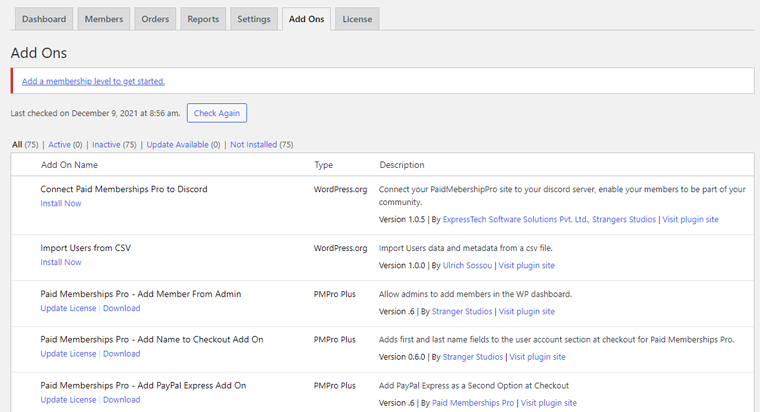Viewport: 760px width, 412px height.
Task: Click the 'Add On Name' column header
Action: click(x=69, y=165)
